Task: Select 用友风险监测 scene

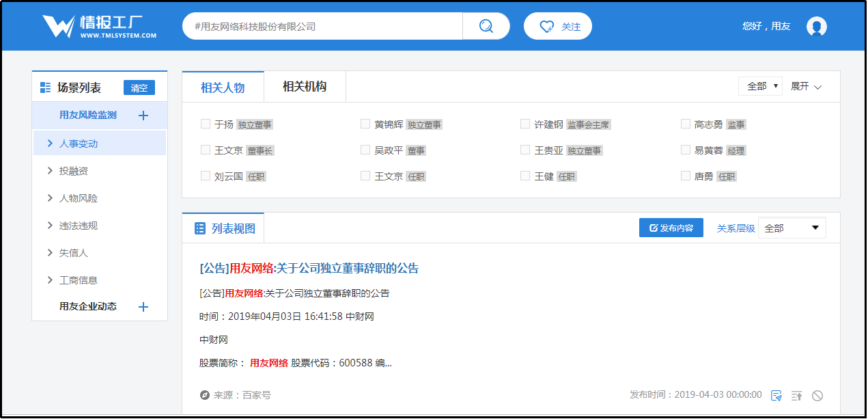Action: click(88, 115)
